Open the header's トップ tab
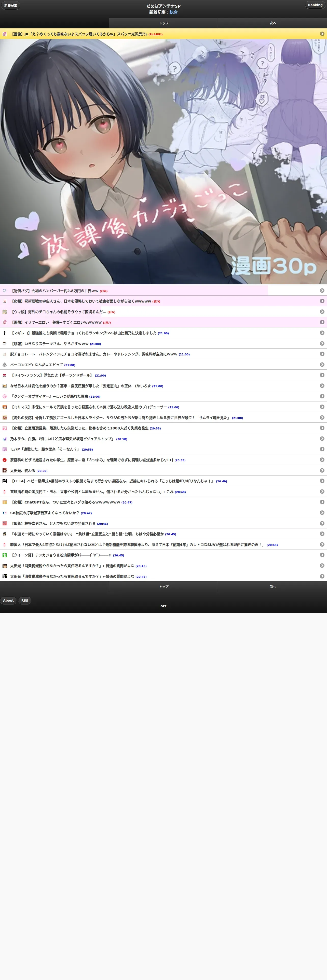327x980 pixels. pyautogui.click(x=164, y=23)
